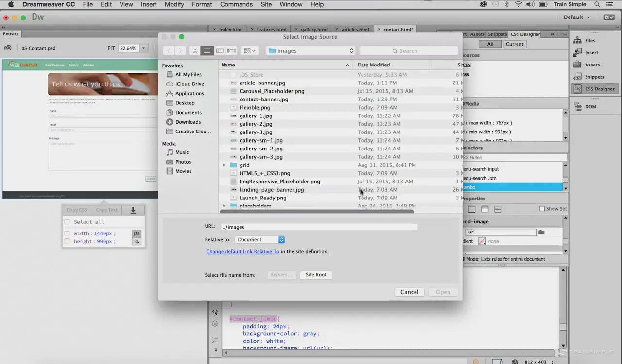Switch to the Snippets panel tab
The height and width of the screenshot is (364, 622).
[498, 34]
